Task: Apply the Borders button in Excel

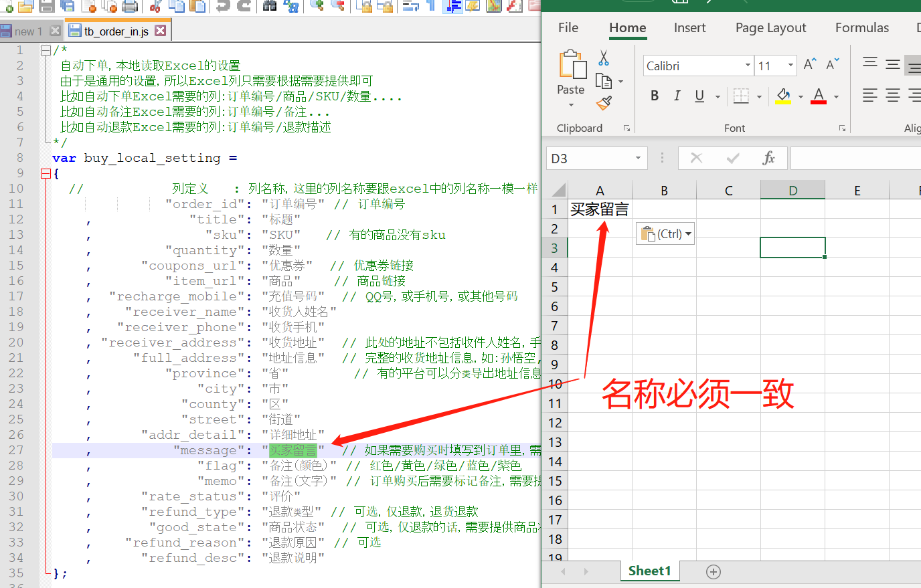Action: 741,96
